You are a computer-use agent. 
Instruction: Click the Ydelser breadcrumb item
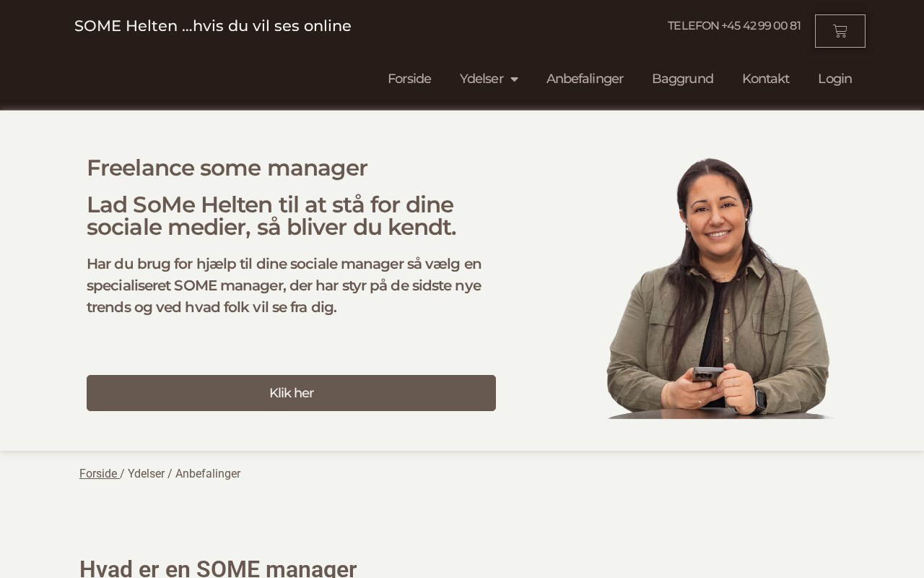pos(146,474)
